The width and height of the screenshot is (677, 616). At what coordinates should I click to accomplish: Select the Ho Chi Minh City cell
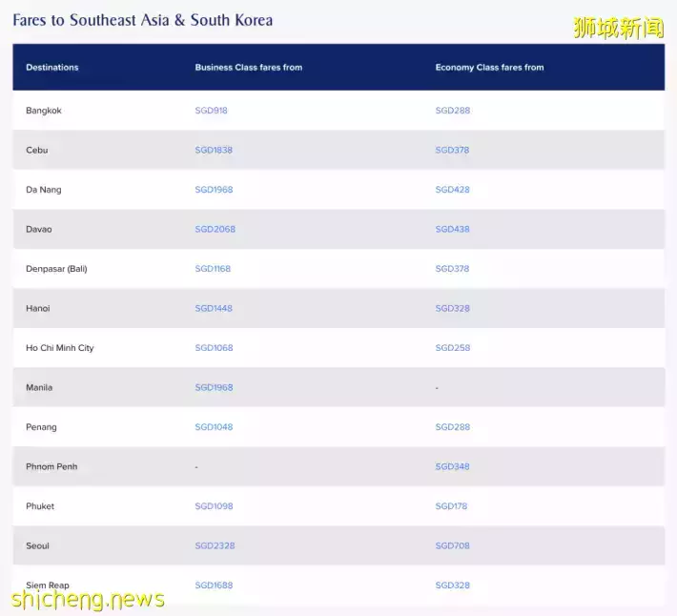coord(59,348)
